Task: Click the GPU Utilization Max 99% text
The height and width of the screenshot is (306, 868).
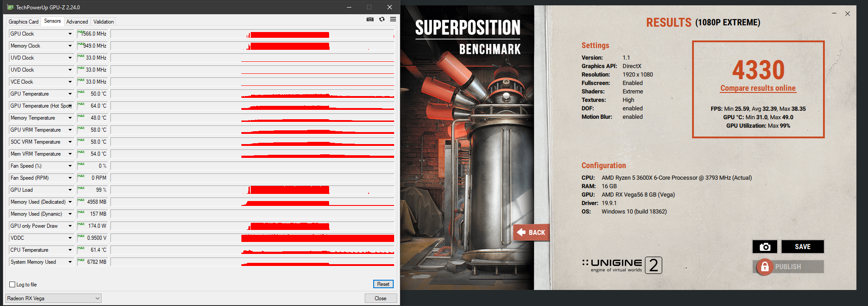Action: tap(758, 126)
